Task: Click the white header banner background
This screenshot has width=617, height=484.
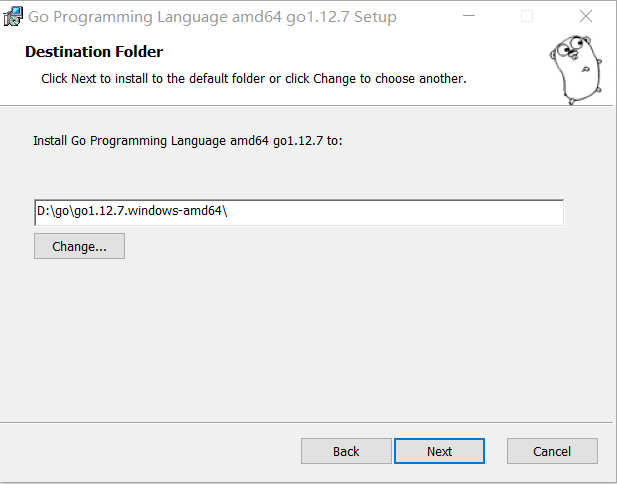Action: 500,60
